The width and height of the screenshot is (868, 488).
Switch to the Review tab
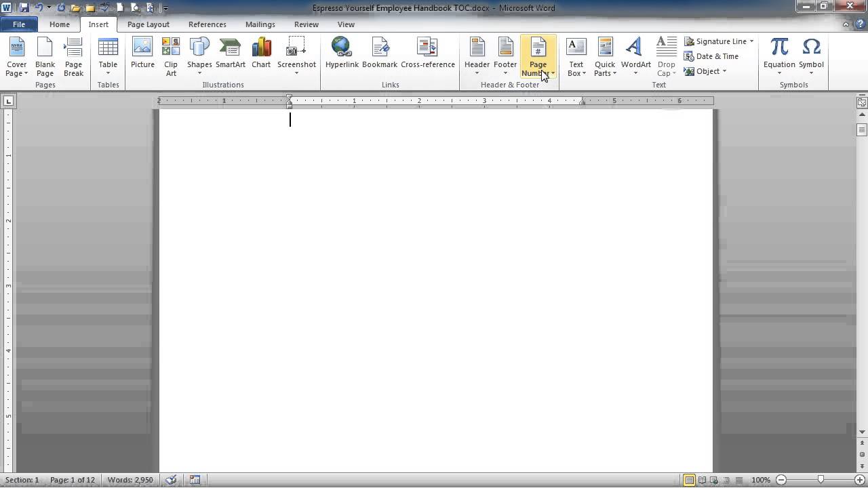pyautogui.click(x=307, y=24)
